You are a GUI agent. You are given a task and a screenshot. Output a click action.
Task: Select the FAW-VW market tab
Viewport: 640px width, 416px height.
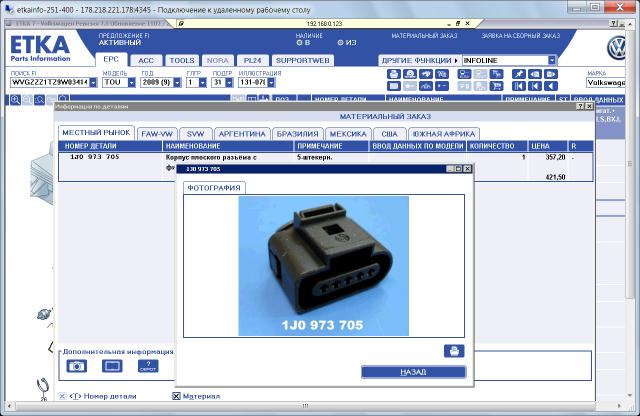tap(157, 134)
